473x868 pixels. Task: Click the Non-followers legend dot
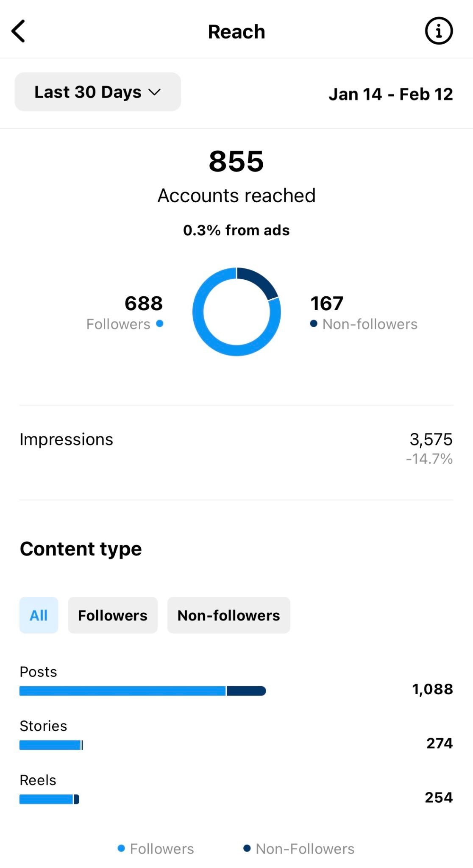click(313, 324)
